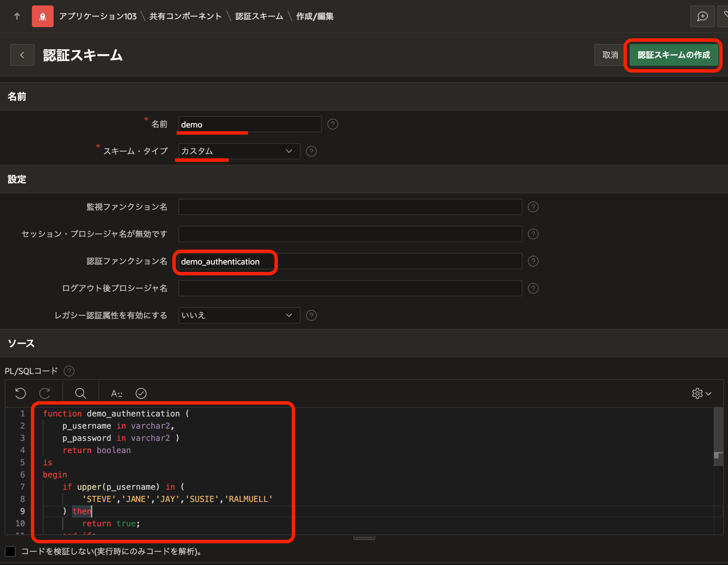The width and height of the screenshot is (728, 565).
Task: Open help for PL/SQLコード label
Action: [69, 371]
